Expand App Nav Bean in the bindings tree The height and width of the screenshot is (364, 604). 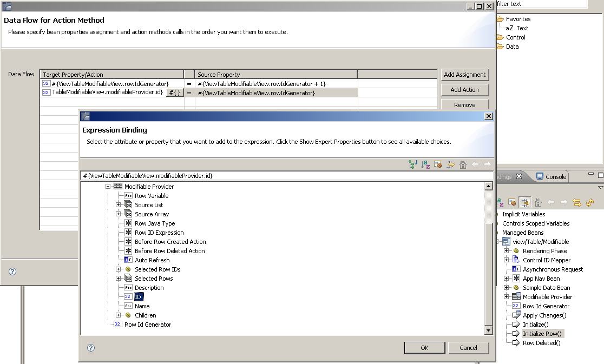click(506, 278)
